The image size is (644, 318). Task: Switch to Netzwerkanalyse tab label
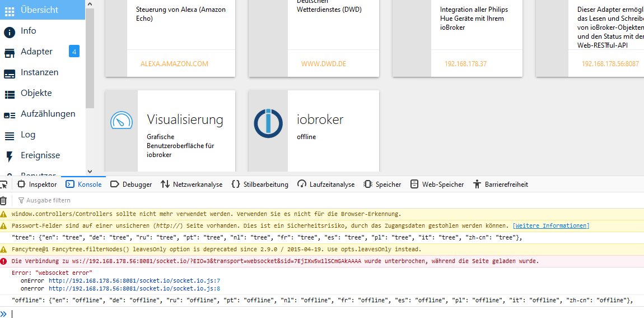[198, 185]
